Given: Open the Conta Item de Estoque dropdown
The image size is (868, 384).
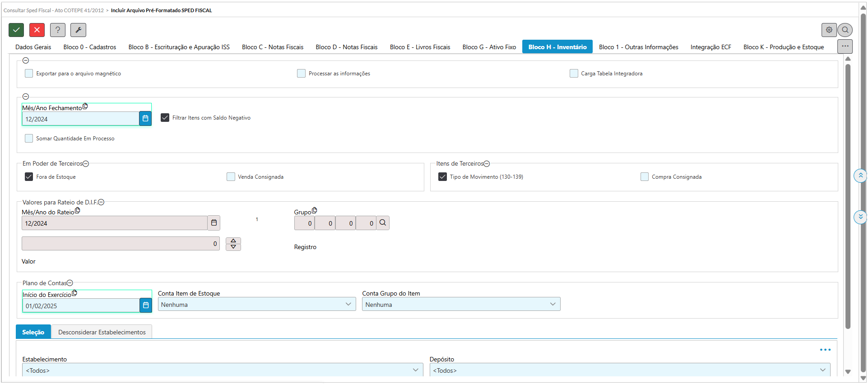Looking at the screenshot, I should coord(256,304).
